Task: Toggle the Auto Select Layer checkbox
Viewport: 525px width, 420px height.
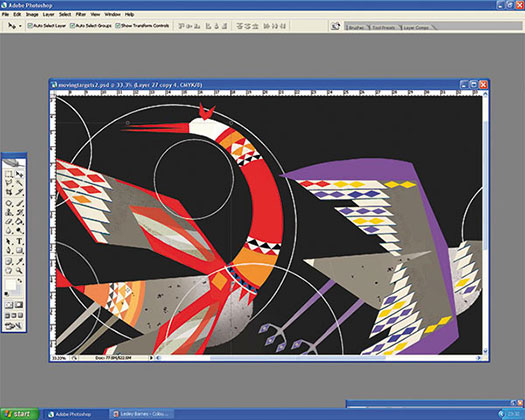Action: click(30, 25)
